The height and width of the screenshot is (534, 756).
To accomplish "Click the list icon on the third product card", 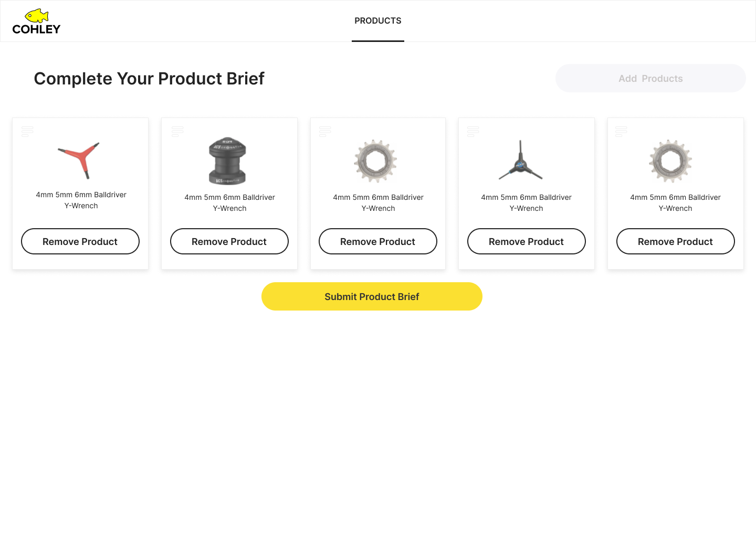I will (325, 131).
